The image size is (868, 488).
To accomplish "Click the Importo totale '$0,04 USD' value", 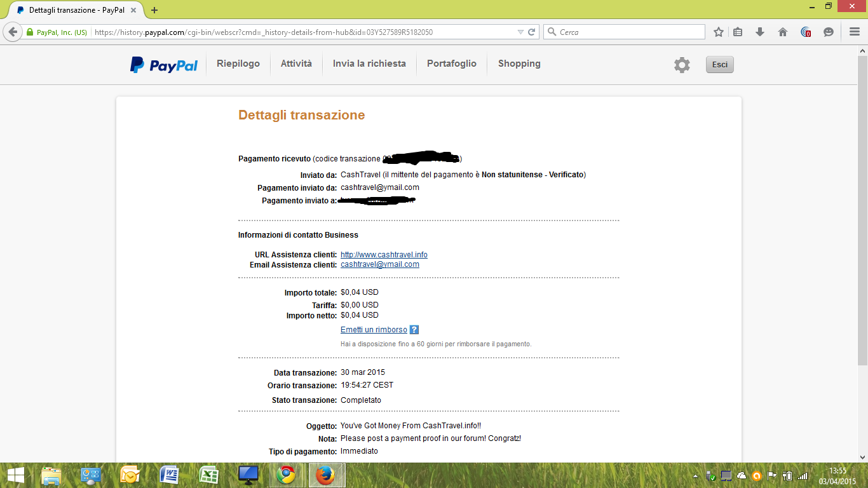I will click(x=360, y=292).
